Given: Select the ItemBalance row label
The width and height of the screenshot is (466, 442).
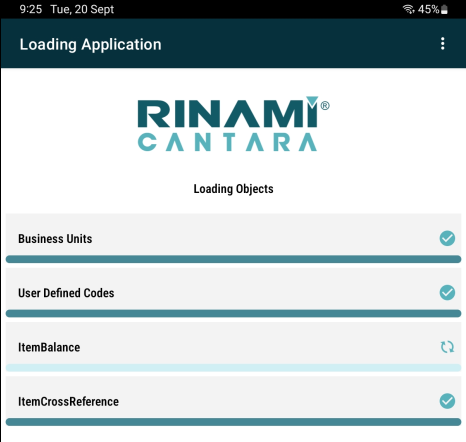Looking at the screenshot, I should [49, 347].
